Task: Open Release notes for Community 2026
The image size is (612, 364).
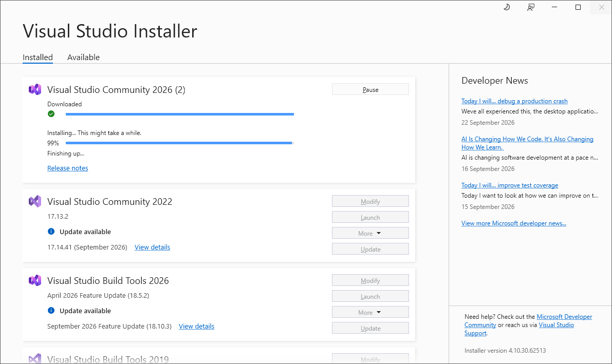Action: [67, 168]
